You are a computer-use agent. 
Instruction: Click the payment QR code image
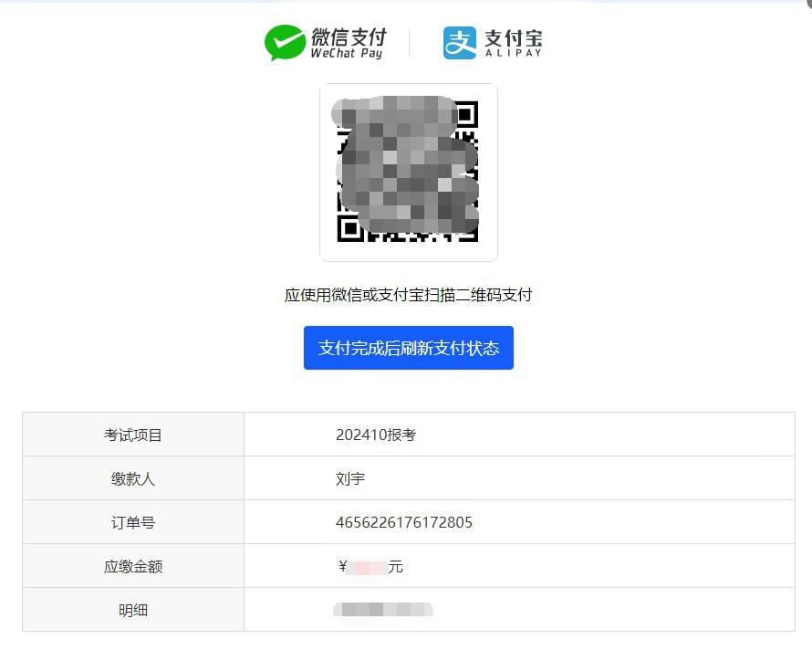click(x=408, y=172)
